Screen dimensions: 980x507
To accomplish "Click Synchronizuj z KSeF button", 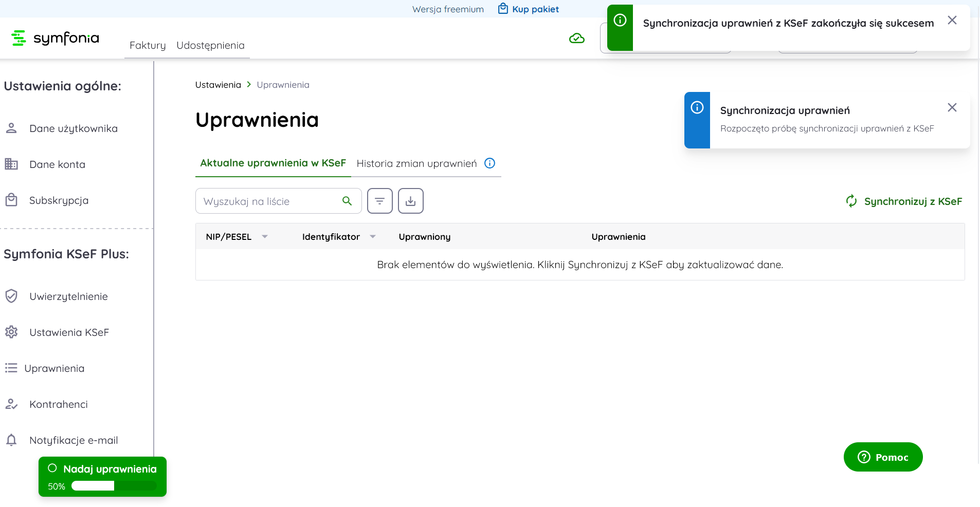I will (x=904, y=201).
